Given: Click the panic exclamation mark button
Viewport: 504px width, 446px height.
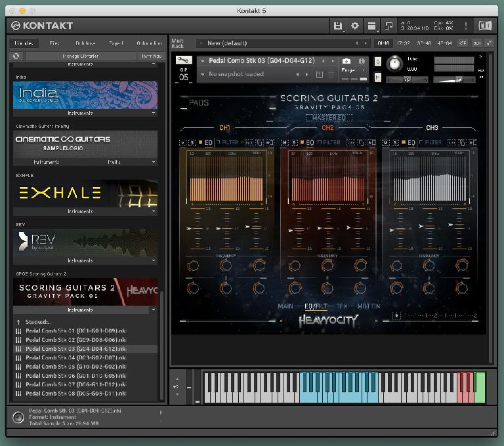Looking at the screenshot, I should coord(466,26).
